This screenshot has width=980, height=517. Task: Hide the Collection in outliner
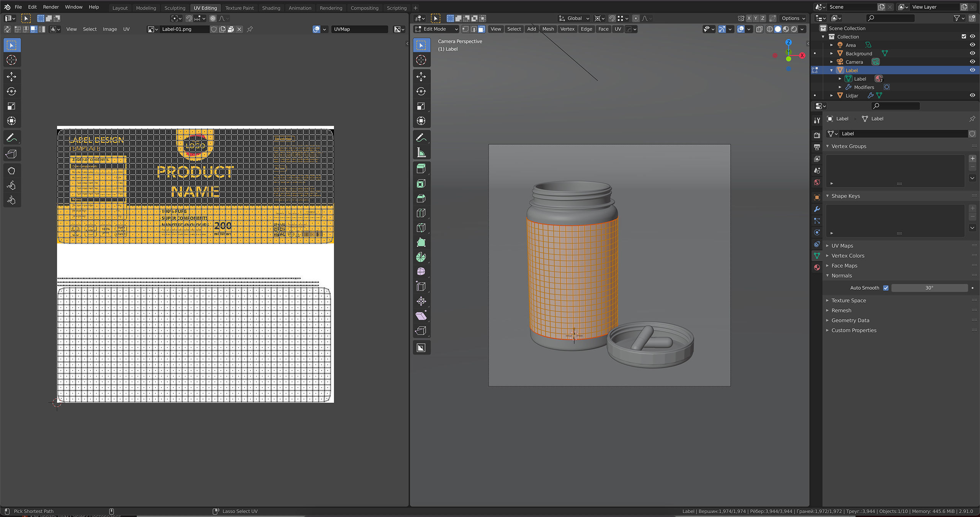972,37
